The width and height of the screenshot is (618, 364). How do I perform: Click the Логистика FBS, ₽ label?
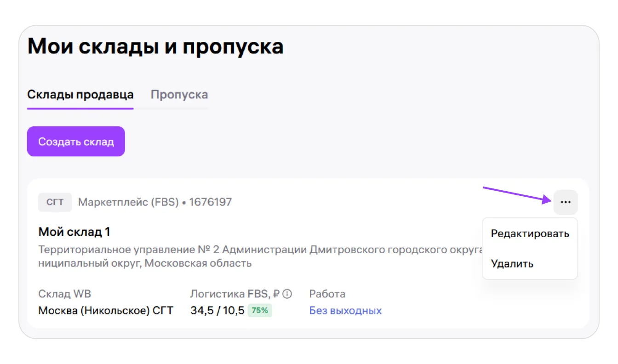point(235,294)
